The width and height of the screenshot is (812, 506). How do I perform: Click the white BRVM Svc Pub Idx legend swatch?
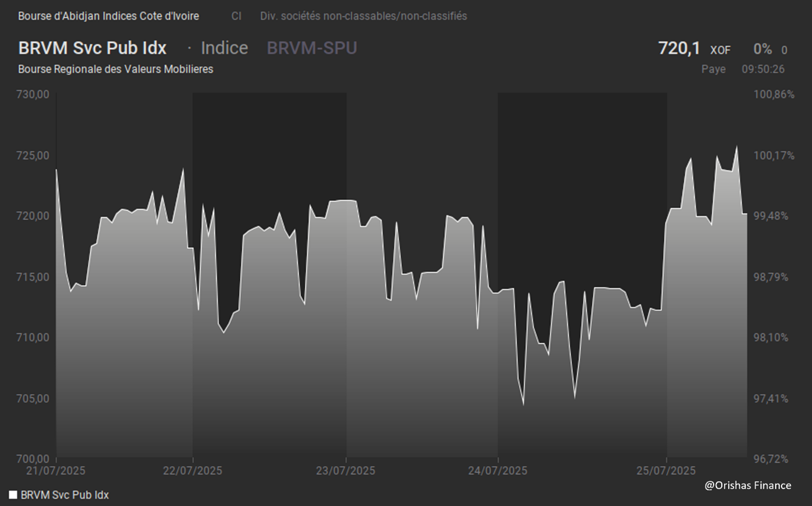tap(13, 495)
